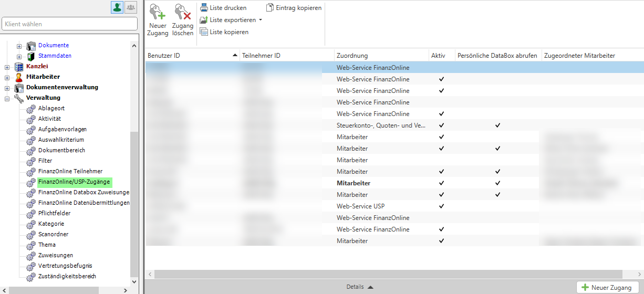Click the Liste kopieren icon

(204, 32)
